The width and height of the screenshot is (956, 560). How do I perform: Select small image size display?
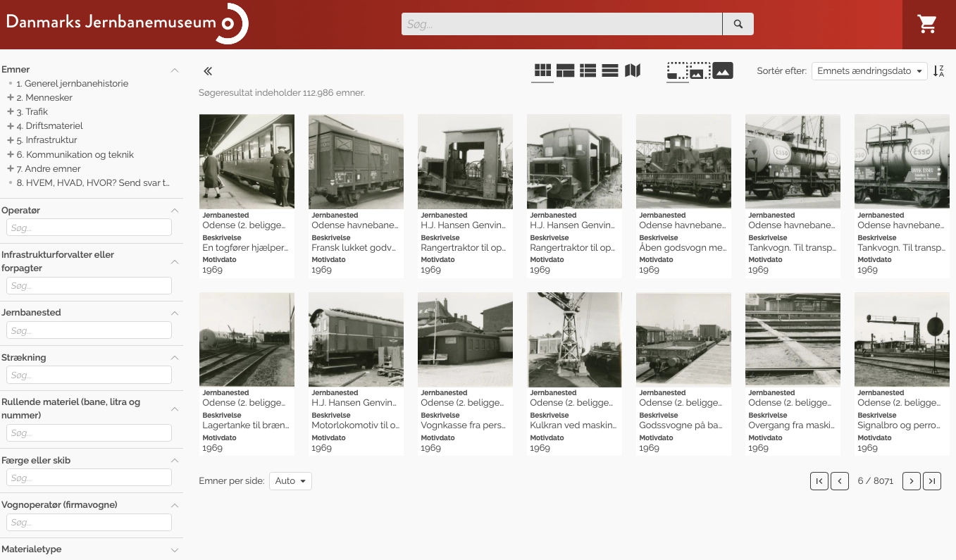677,70
